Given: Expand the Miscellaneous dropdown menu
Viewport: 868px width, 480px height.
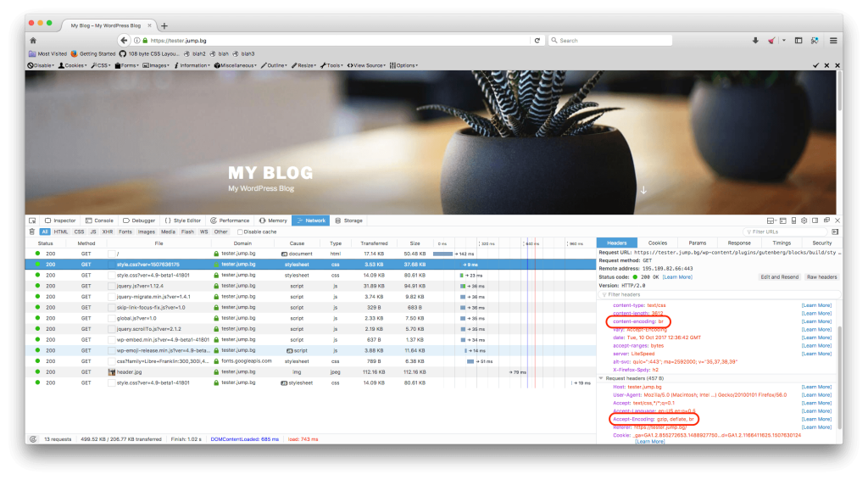Looking at the screenshot, I should pos(236,65).
